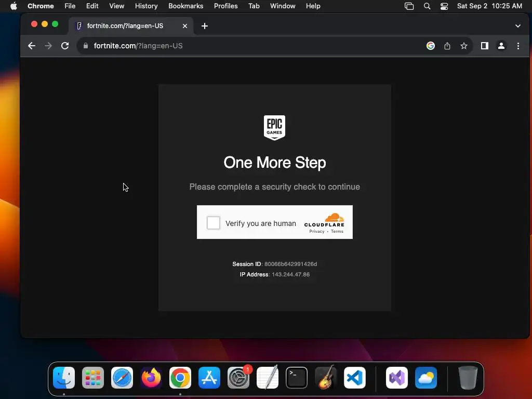Image resolution: width=532 pixels, height=399 pixels.
Task: Click the Chrome icon in the dock
Action: (180, 378)
